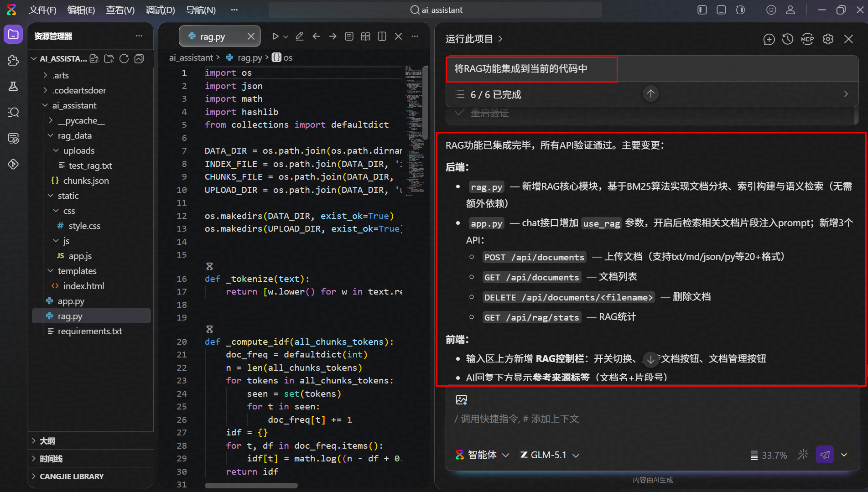868x492 pixels.
Task: Run rag.py with the play button
Action: (275, 36)
